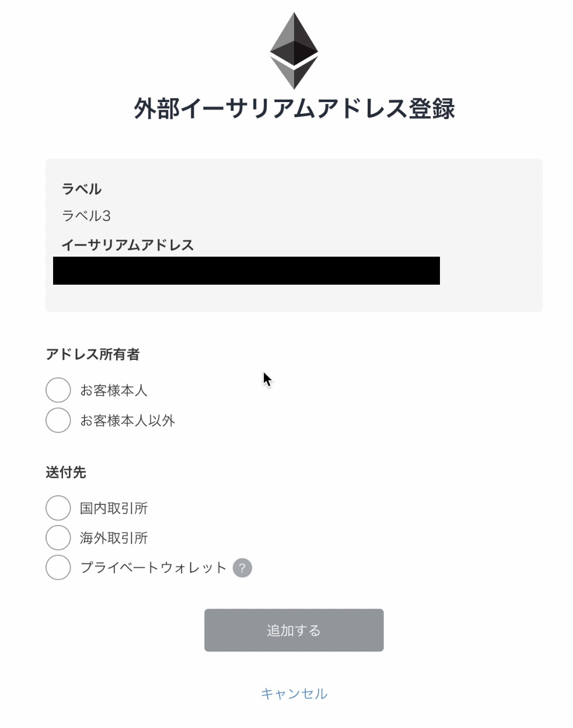Click the キャンセル link
The width and height of the screenshot is (573, 728).
point(294,694)
